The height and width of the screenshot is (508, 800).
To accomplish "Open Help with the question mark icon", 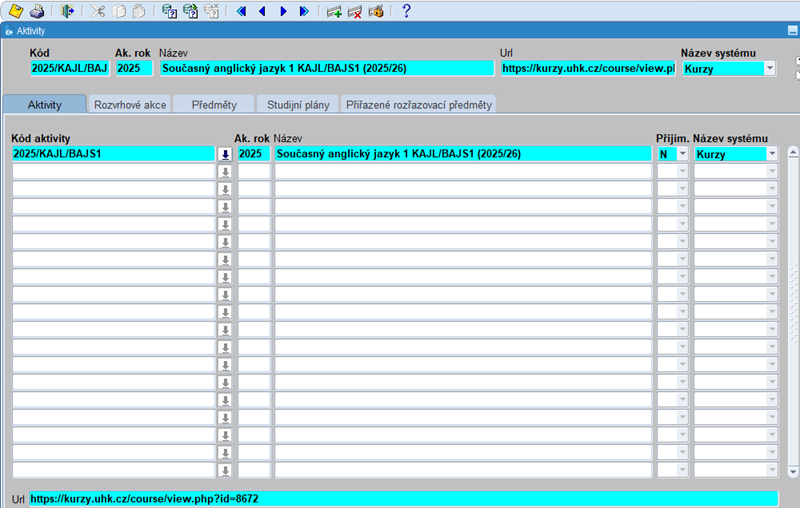I will (x=406, y=11).
